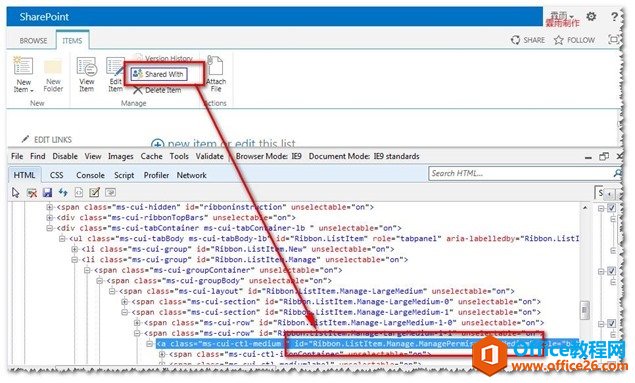Toggle the second checkbox in style pane

pyautogui.click(x=612, y=271)
